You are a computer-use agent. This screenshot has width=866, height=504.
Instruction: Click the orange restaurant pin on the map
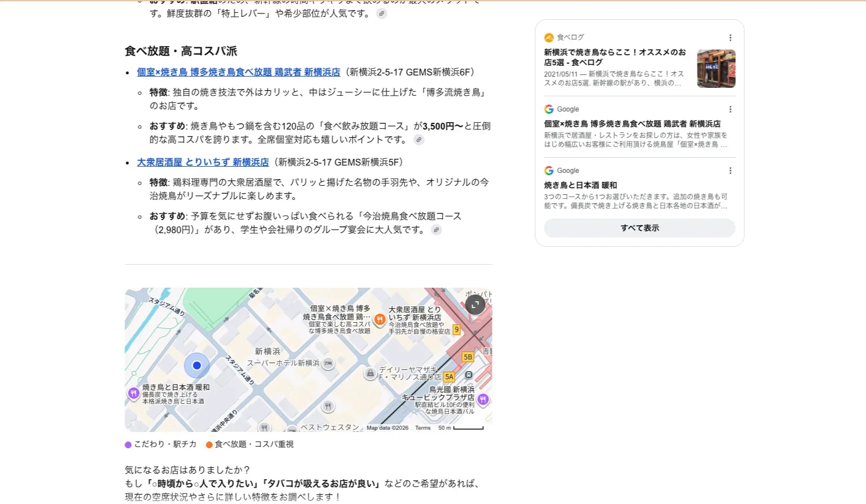point(380,320)
